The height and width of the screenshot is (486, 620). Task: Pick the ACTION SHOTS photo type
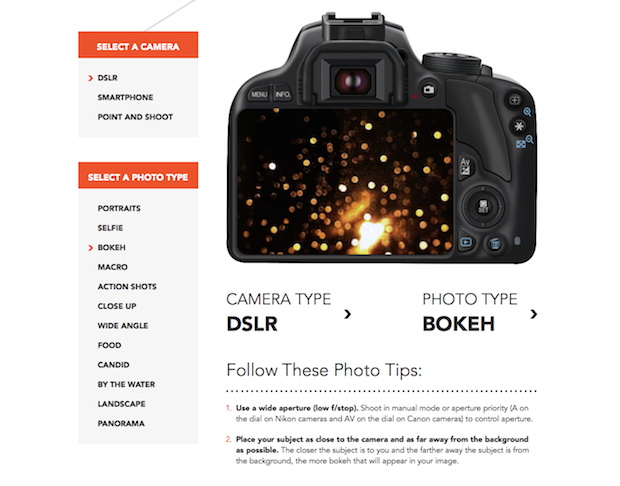click(127, 287)
